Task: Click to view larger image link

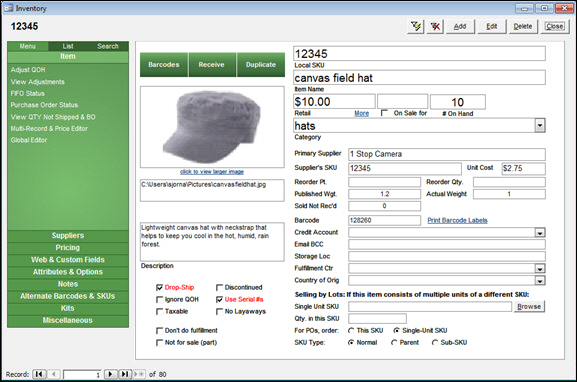Action: click(212, 172)
